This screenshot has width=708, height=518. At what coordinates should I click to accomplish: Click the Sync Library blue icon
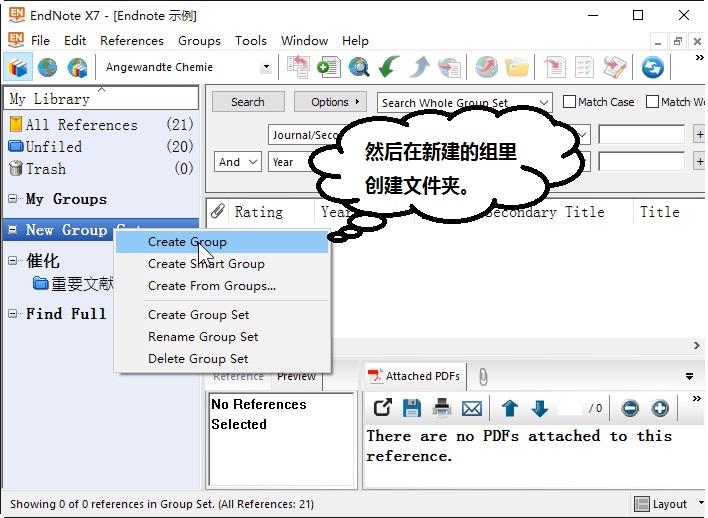(x=652, y=68)
